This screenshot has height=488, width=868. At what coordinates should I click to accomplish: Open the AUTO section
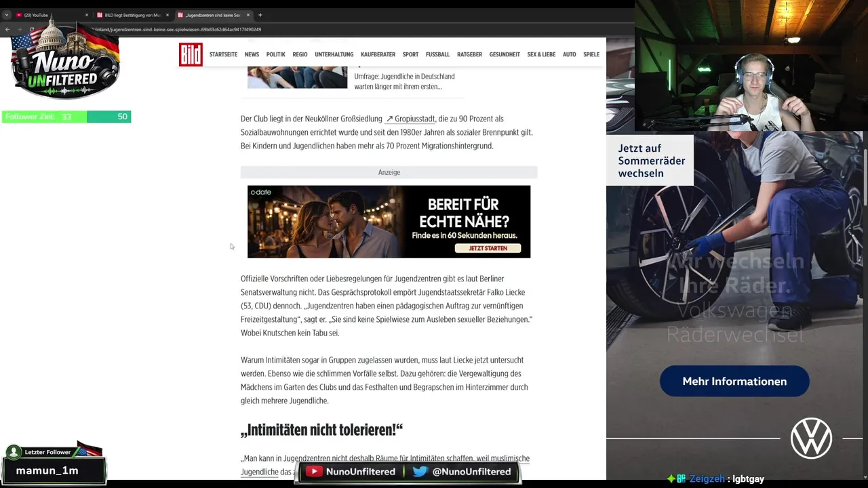tap(569, 54)
